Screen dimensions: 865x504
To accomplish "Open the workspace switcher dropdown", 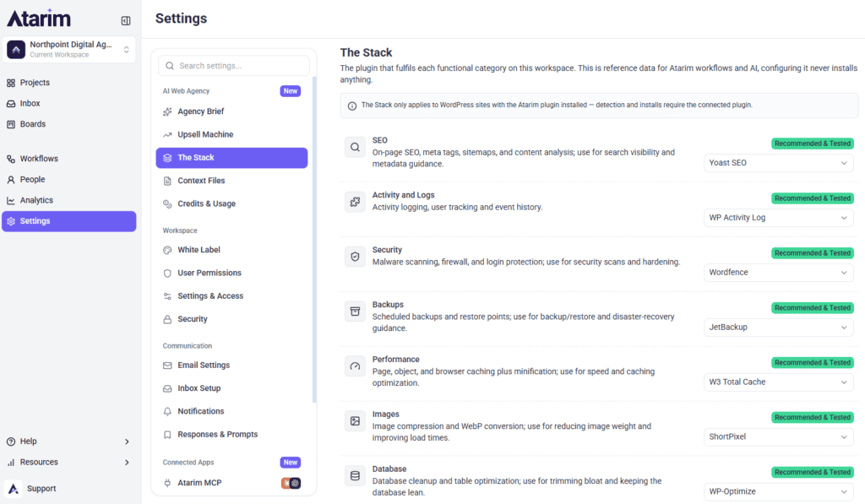I will tap(69, 50).
